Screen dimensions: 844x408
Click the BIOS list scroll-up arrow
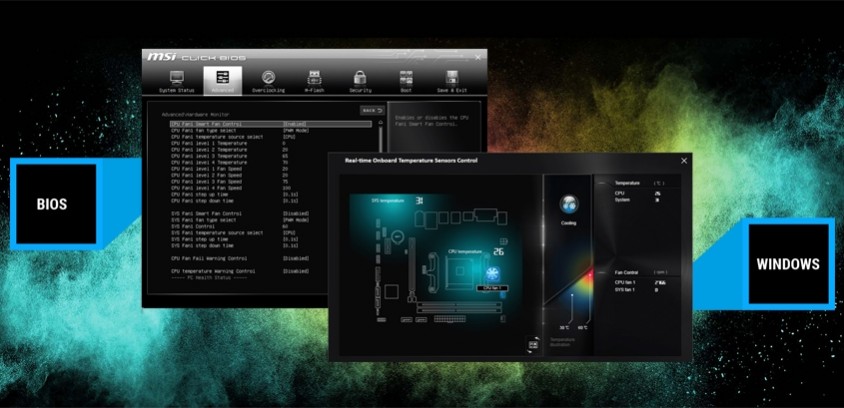pos(381,122)
